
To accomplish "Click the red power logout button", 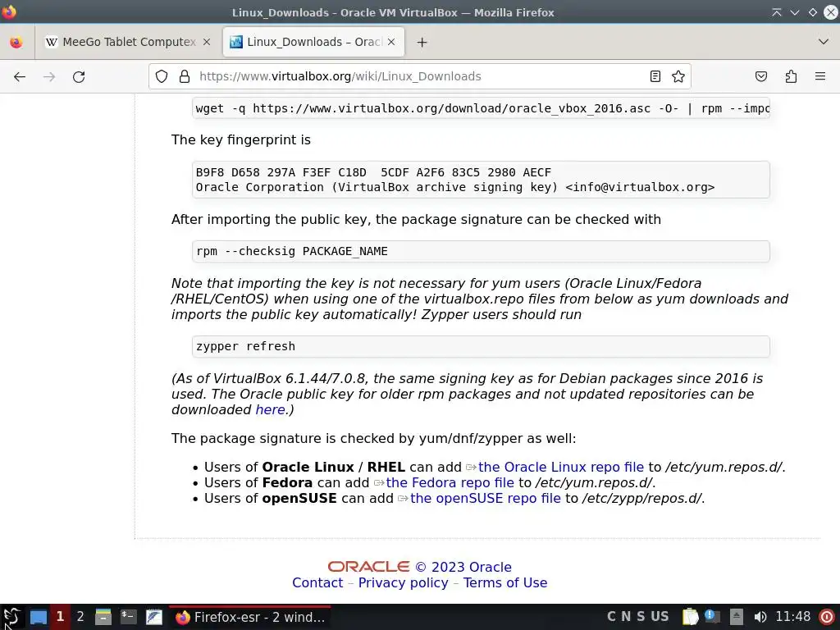I will point(827,617).
